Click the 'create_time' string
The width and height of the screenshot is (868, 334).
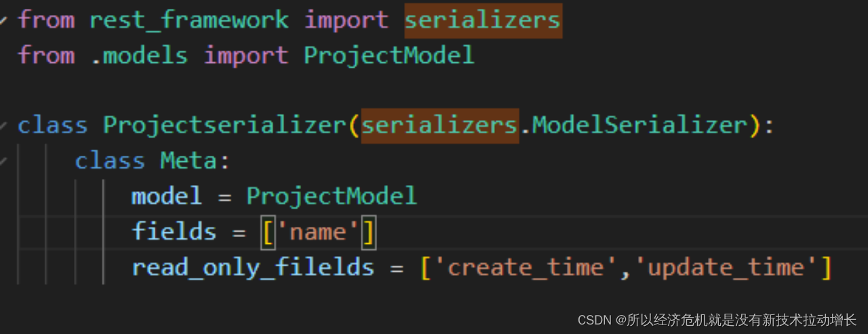click(519, 268)
